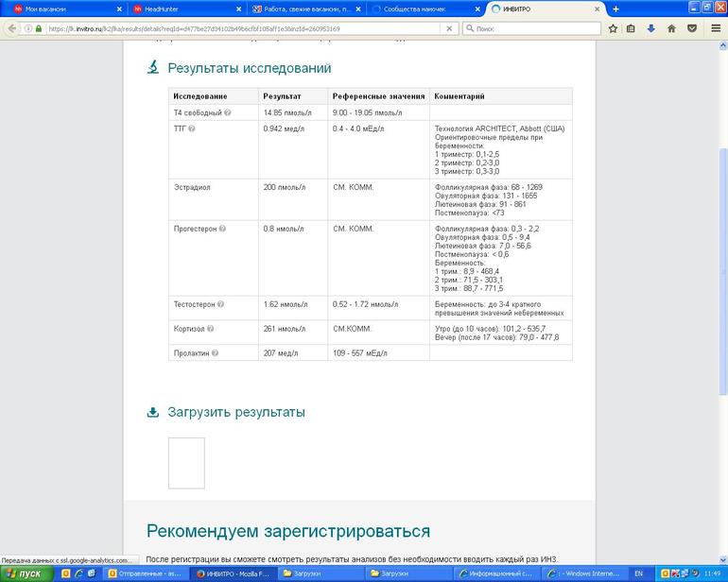This screenshot has width=728, height=582.
Task: Open a new browser tab
Action: pyautogui.click(x=615, y=9)
